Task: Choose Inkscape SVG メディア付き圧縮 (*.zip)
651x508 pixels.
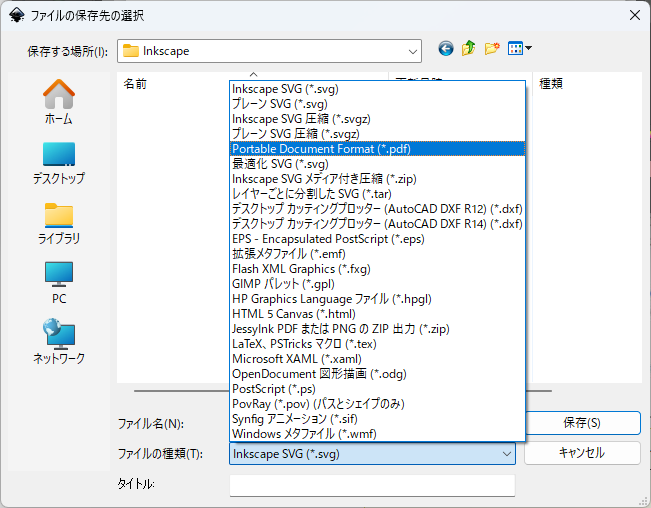Action: point(377,178)
